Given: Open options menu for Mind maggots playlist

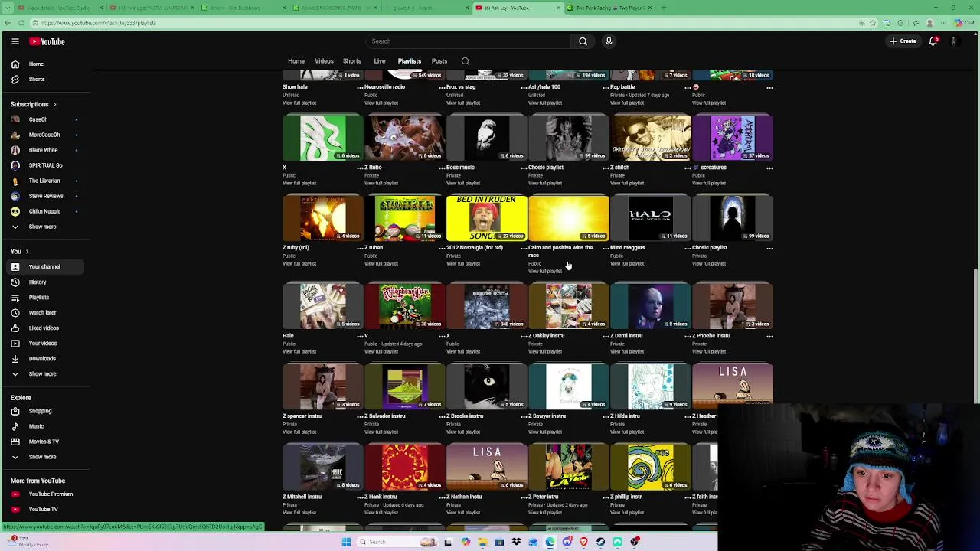Looking at the screenshot, I should 688,248.
